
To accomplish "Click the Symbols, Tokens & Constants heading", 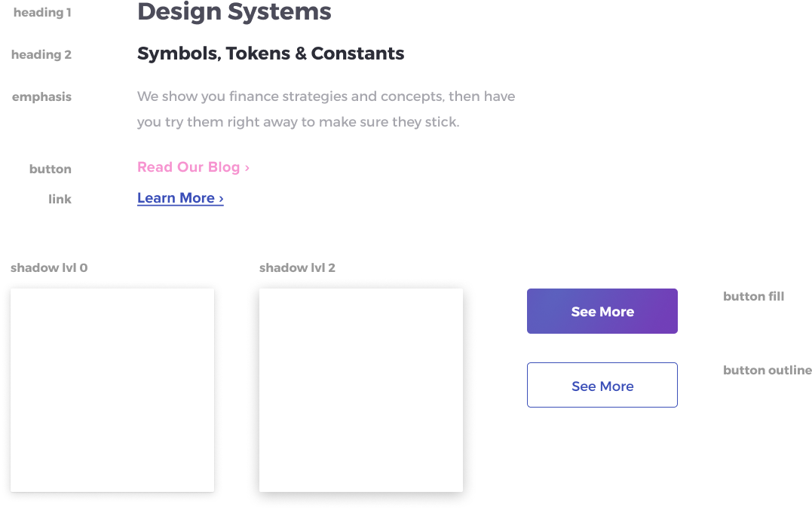I will coord(271,53).
